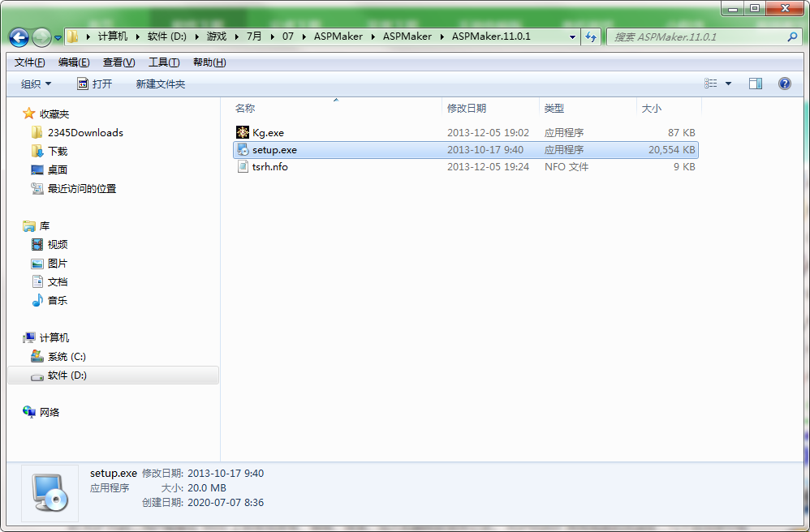Select the setup.exe file name
The width and height of the screenshot is (810, 532).
274,150
